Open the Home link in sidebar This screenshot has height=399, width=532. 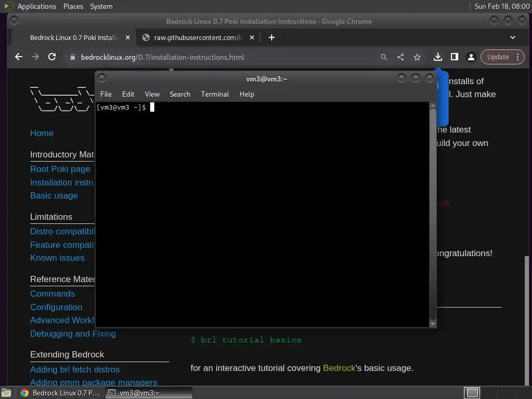[42, 133]
